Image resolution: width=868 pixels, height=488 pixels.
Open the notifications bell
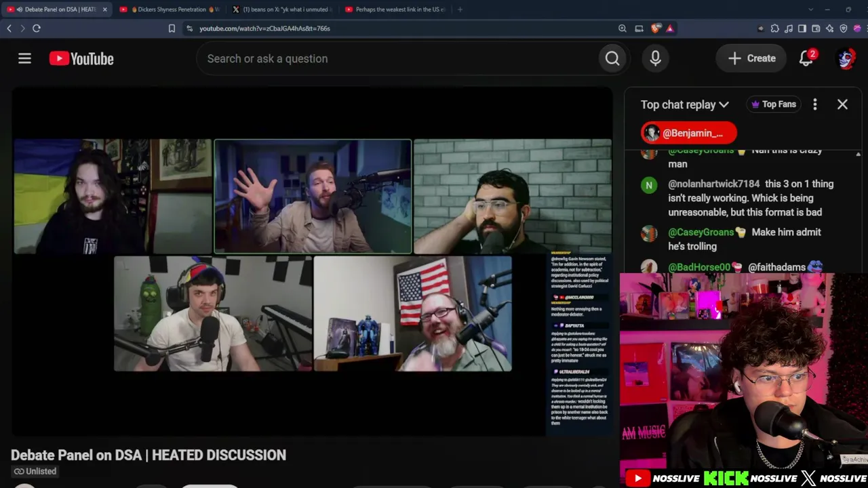[x=806, y=59]
